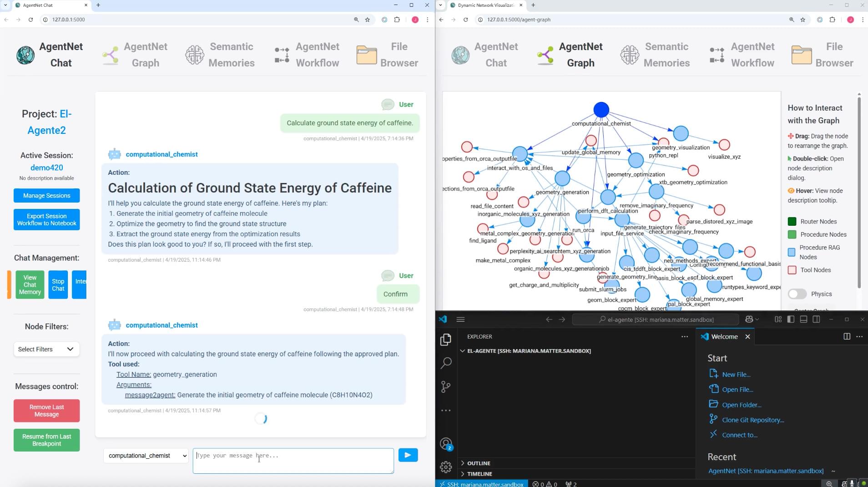The image size is (868, 487).
Task: Open the Search icon in activity bar
Action: (446, 363)
